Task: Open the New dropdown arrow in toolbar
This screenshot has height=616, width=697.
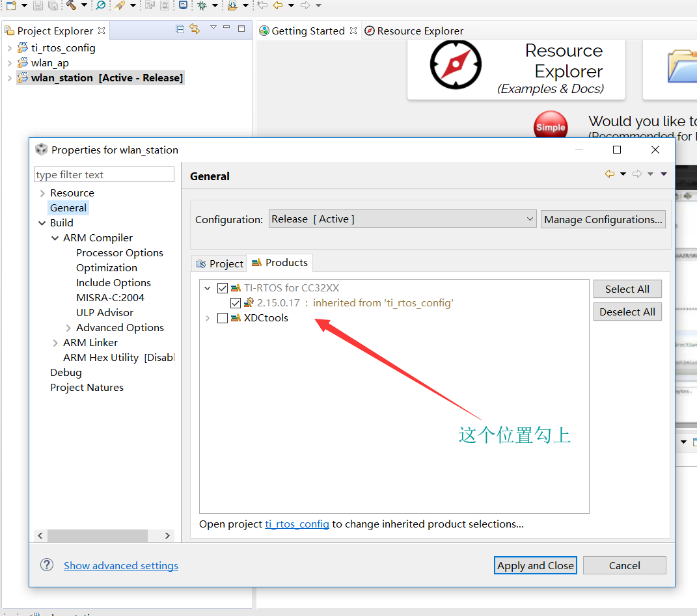Action: coord(25,5)
